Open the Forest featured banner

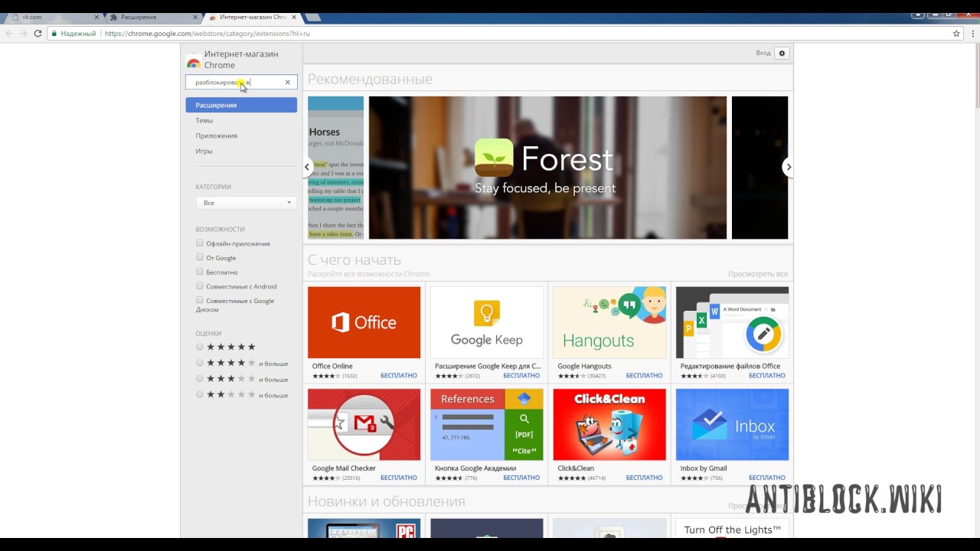coord(547,168)
